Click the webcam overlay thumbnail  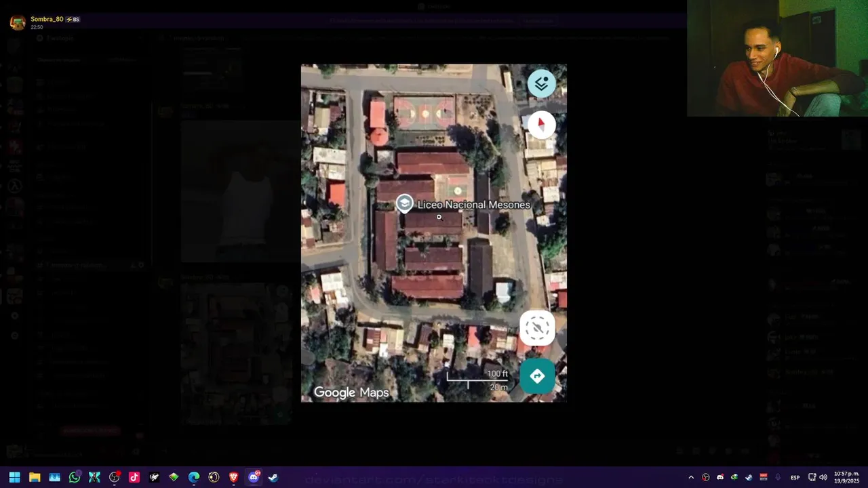tap(777, 58)
